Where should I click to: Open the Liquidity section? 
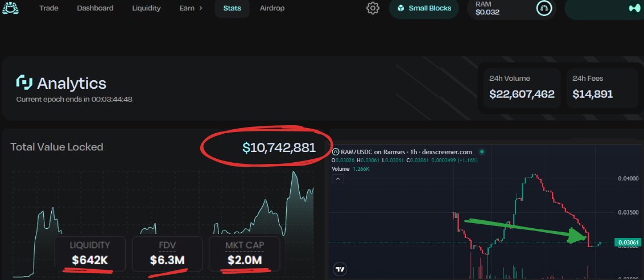click(146, 8)
